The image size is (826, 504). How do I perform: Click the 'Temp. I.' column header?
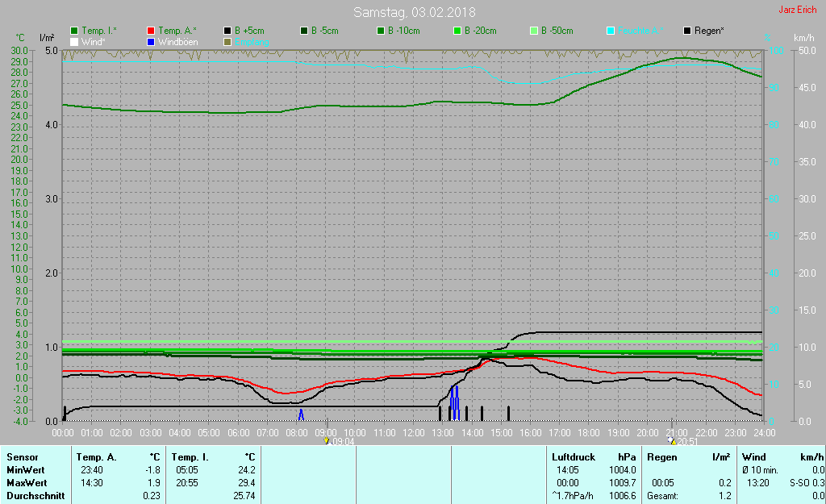point(190,457)
